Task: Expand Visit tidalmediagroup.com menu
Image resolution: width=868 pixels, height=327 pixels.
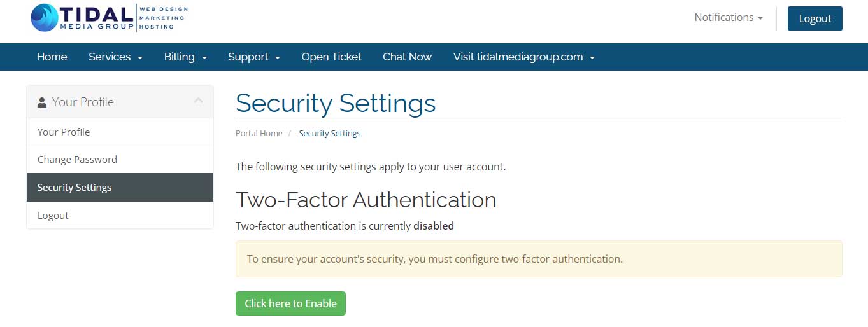Action: (523, 57)
